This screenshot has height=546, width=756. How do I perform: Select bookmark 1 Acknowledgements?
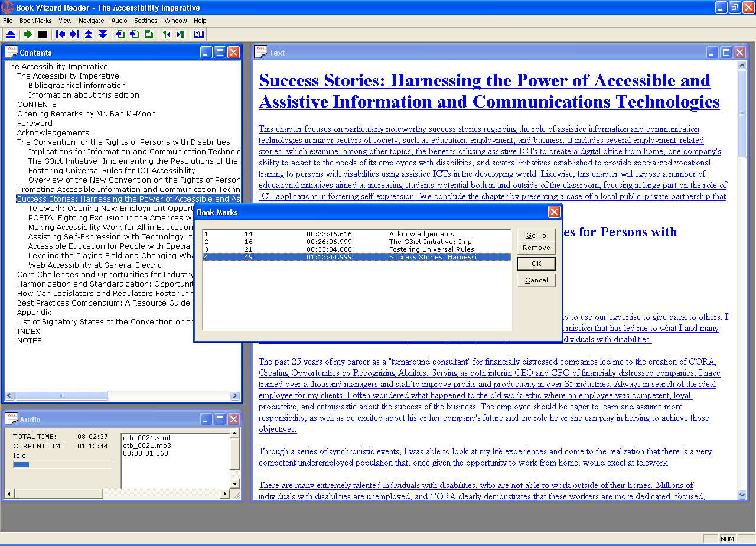pyautogui.click(x=357, y=234)
